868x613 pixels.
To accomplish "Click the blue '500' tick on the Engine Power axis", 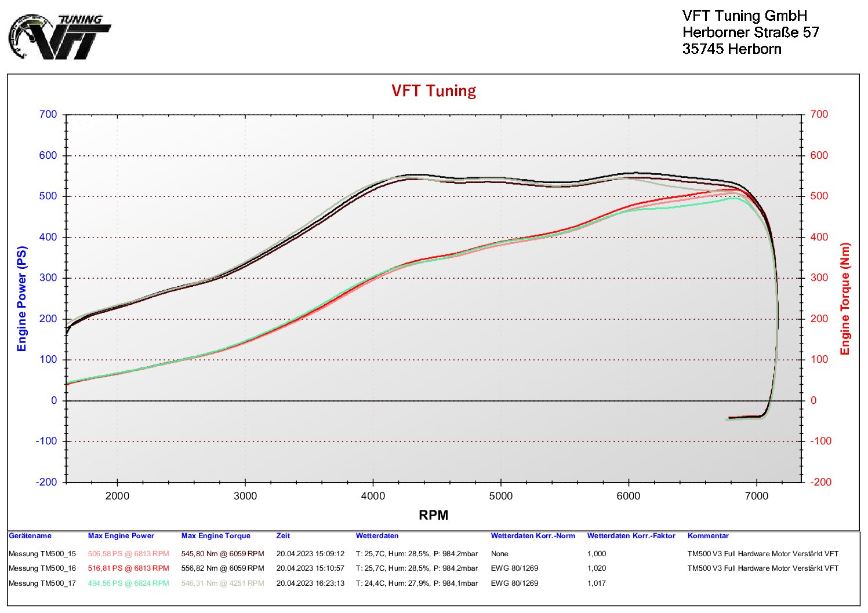I will (48, 196).
